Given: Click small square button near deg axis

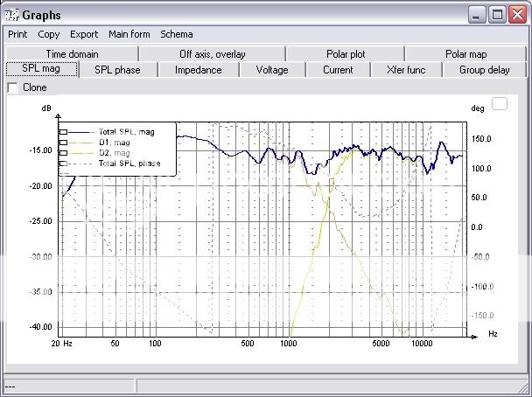Looking at the screenshot, I should (500, 104).
